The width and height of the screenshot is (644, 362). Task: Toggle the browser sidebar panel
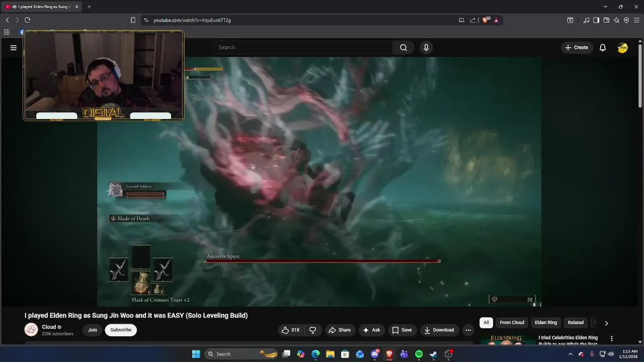pyautogui.click(x=596, y=20)
